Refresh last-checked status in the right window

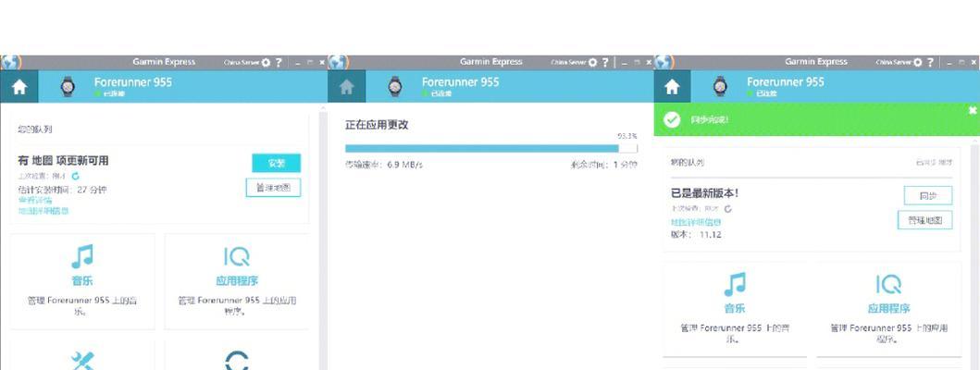click(x=728, y=209)
